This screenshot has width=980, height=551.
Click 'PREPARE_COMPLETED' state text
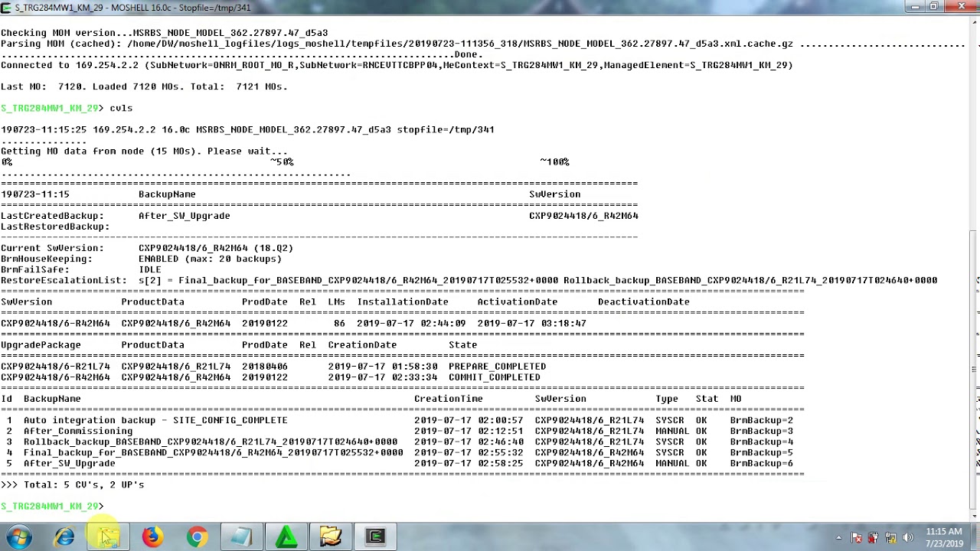(x=497, y=367)
